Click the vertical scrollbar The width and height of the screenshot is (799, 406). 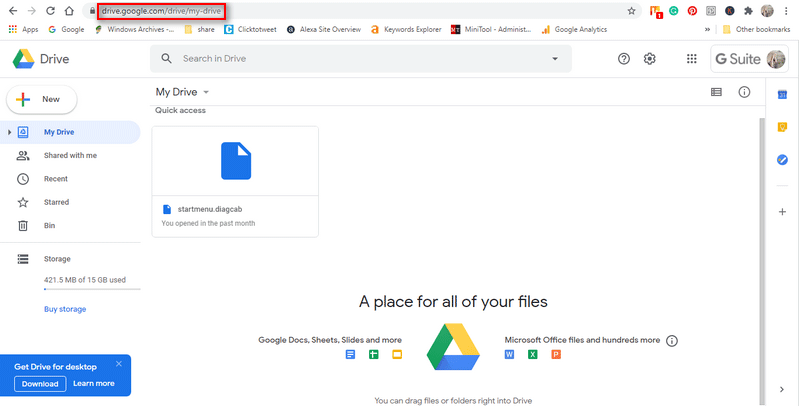(762, 260)
